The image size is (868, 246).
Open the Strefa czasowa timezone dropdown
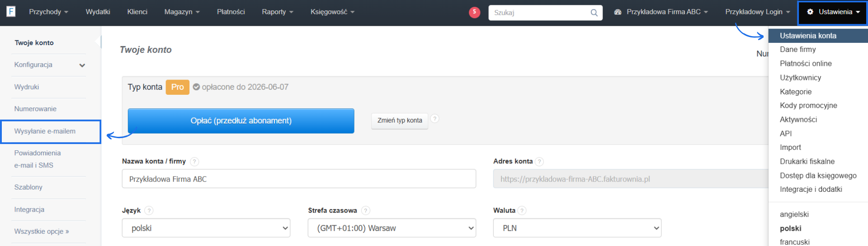[x=392, y=228]
